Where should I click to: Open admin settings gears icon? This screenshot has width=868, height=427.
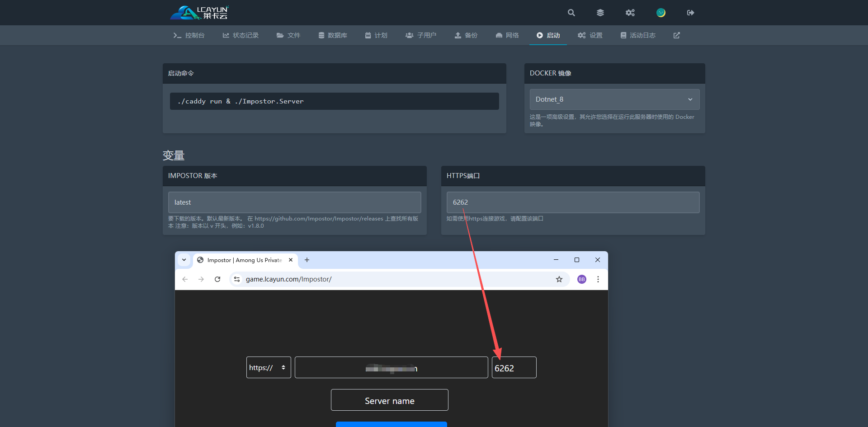630,13
